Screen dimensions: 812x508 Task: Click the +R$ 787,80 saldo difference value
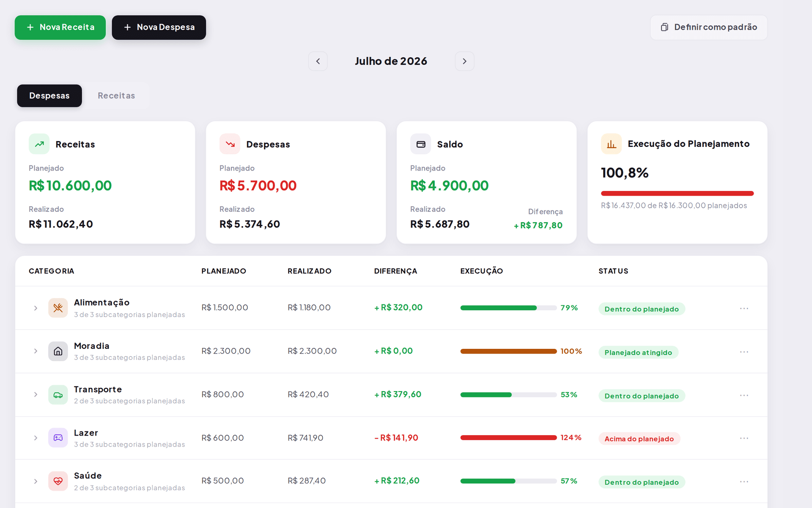(538, 225)
